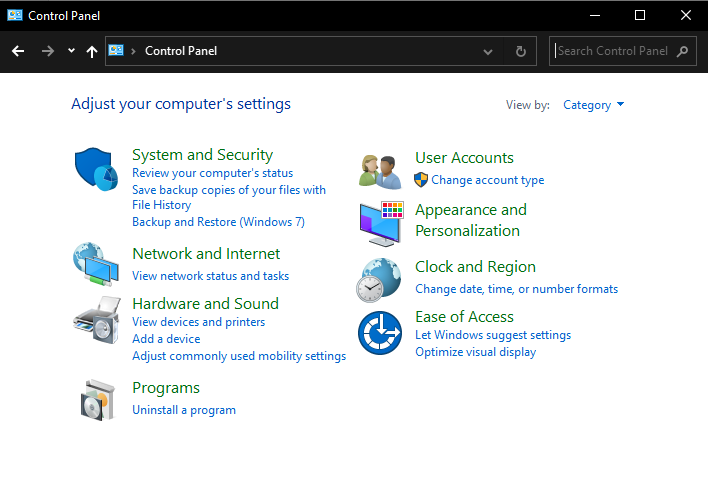Click the Programs disc box icon
The height and width of the screenshot is (495, 708).
point(97,399)
